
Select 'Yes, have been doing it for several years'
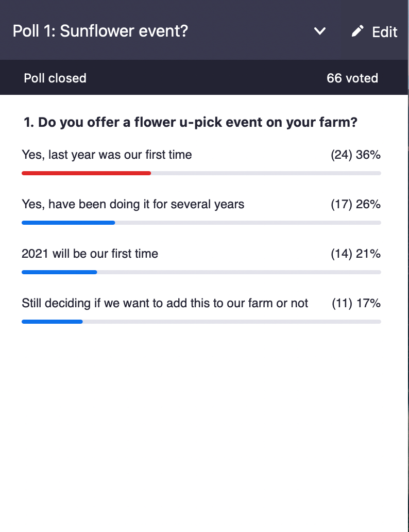[133, 204]
